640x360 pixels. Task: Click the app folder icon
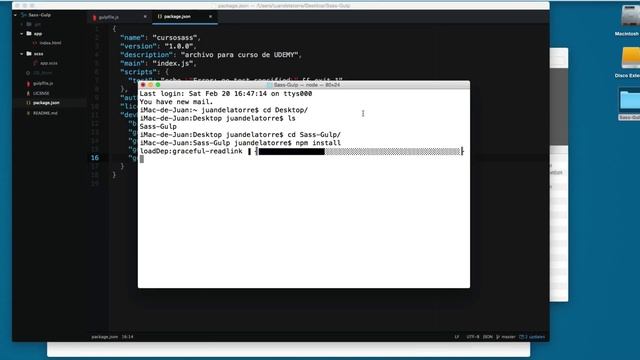coord(29,33)
